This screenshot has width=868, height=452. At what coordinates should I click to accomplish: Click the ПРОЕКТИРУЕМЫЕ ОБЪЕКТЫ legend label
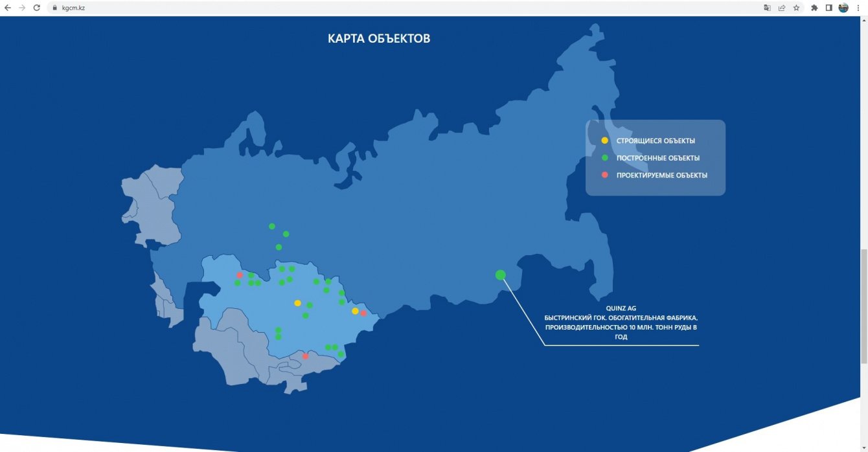(662, 175)
